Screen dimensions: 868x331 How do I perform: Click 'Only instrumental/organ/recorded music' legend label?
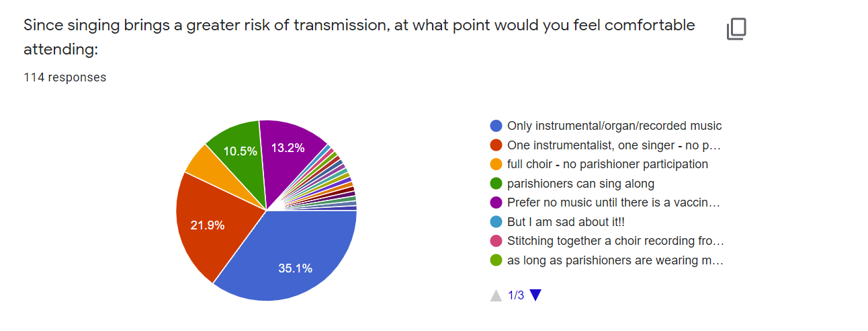(615, 126)
